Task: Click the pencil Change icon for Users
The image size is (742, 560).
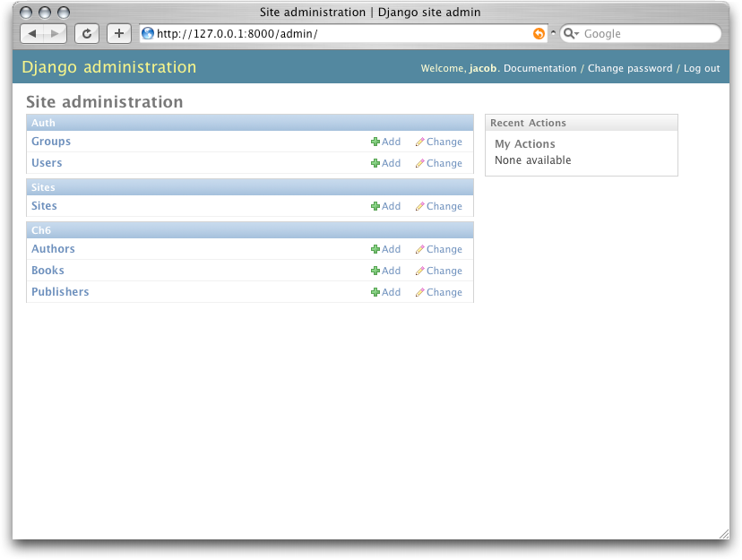Action: coord(419,163)
